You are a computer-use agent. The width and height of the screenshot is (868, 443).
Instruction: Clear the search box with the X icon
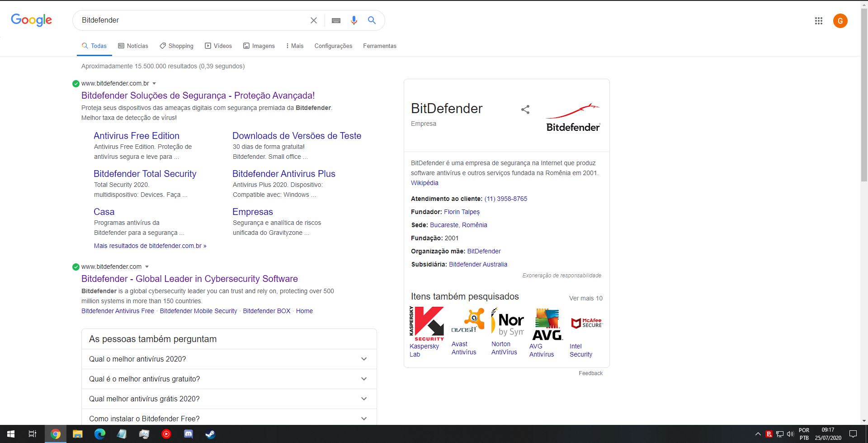tap(314, 20)
